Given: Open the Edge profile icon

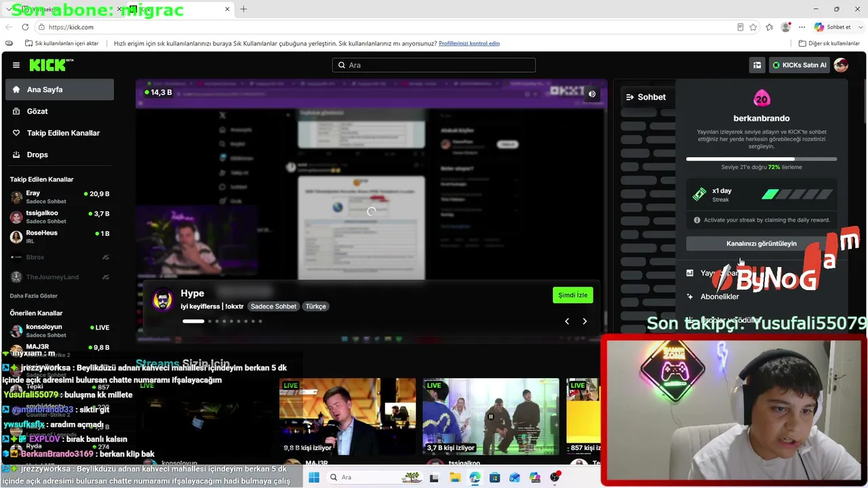Looking at the screenshot, I should (786, 27).
